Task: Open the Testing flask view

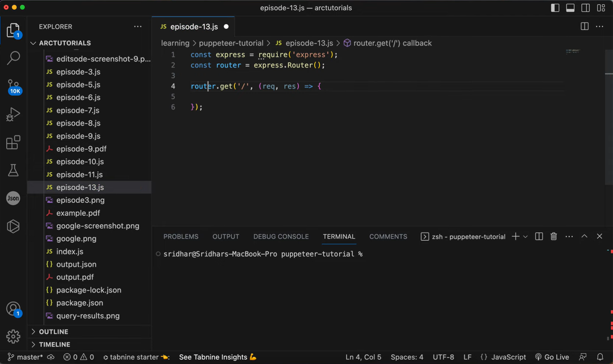Action: [13, 171]
